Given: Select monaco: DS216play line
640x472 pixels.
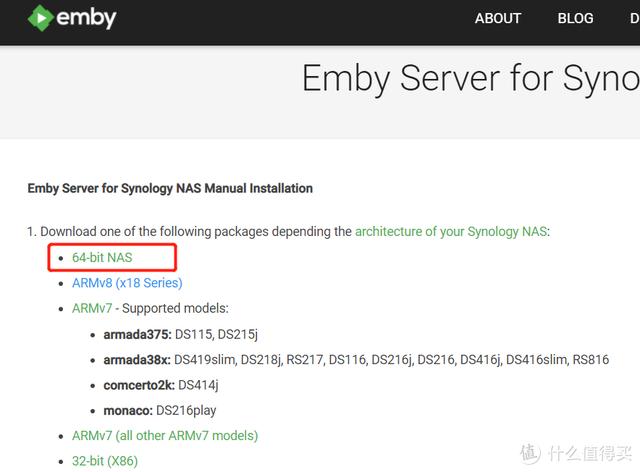Looking at the screenshot, I should click(160, 410).
